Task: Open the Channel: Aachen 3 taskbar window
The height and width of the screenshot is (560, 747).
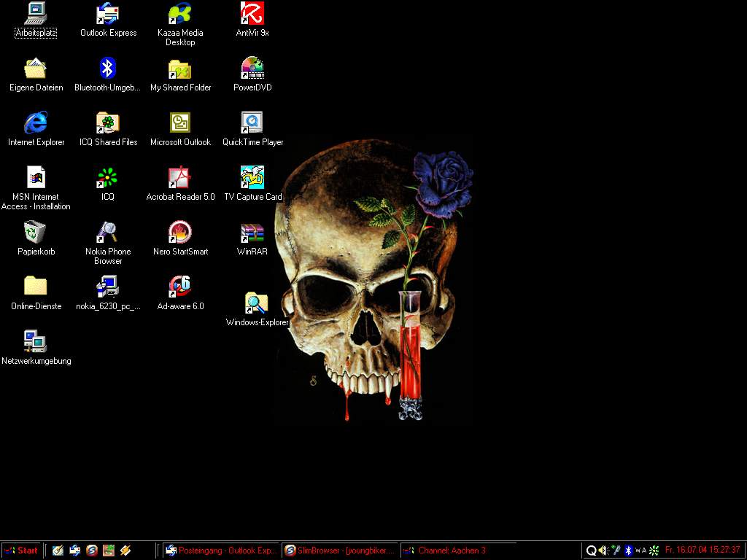Action: [x=459, y=551]
